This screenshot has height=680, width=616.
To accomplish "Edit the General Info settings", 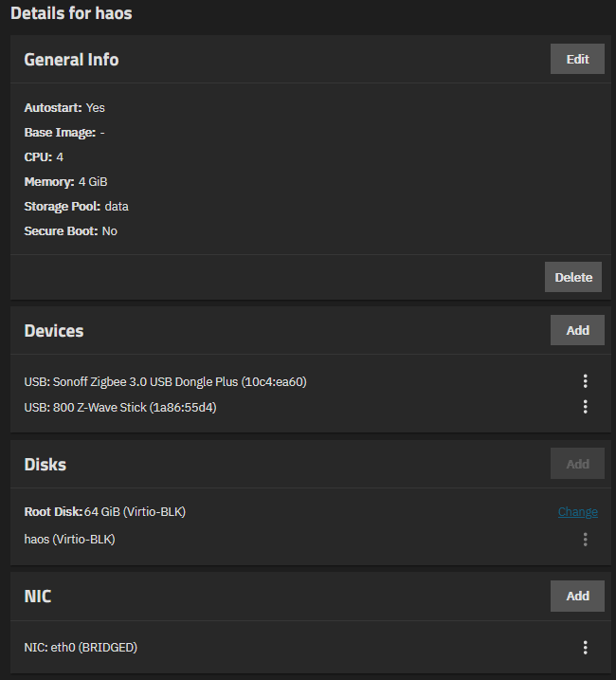I will 577,59.
